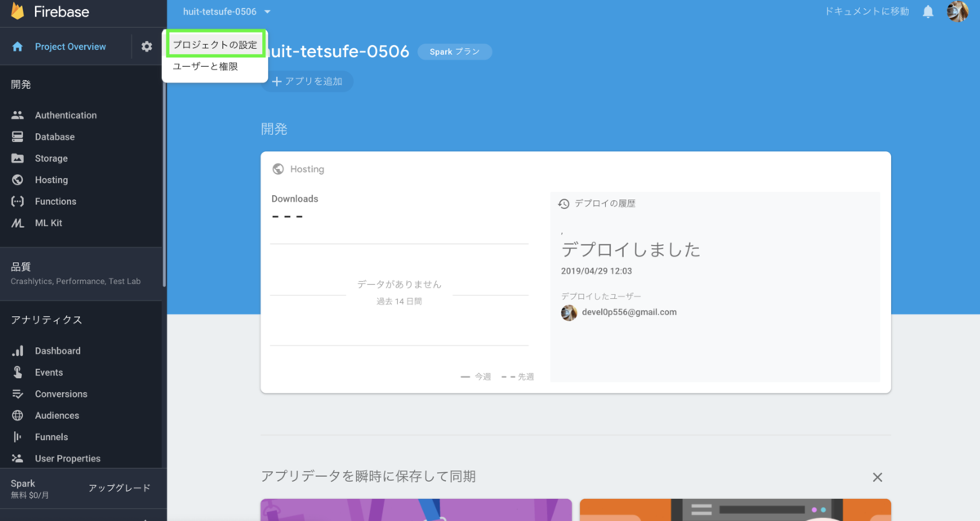Image resolution: width=980 pixels, height=521 pixels.
Task: Click the deploy history clock icon
Action: (x=563, y=203)
